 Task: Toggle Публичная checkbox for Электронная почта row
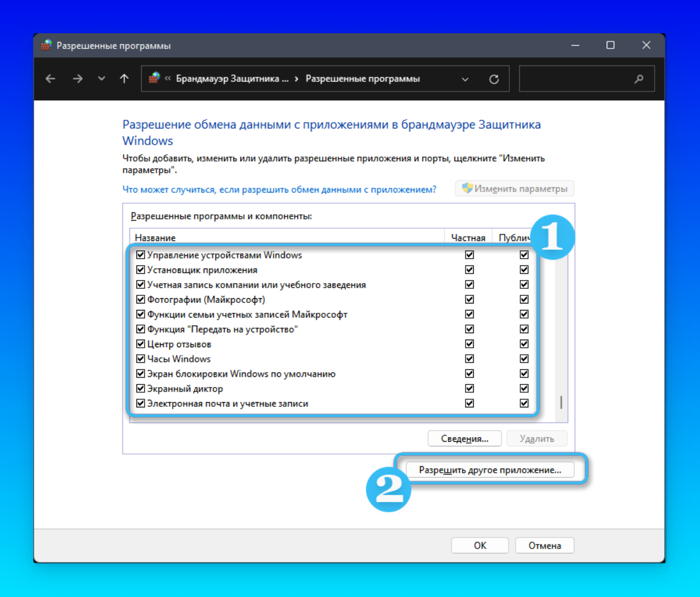pos(524,403)
